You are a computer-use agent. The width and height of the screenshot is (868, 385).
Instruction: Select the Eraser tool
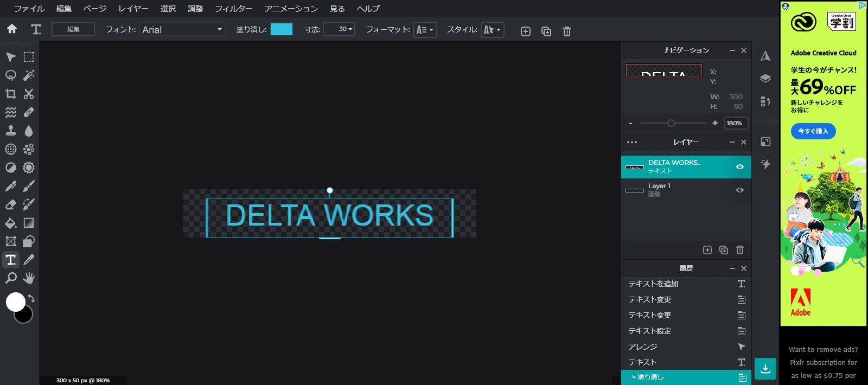[10, 204]
